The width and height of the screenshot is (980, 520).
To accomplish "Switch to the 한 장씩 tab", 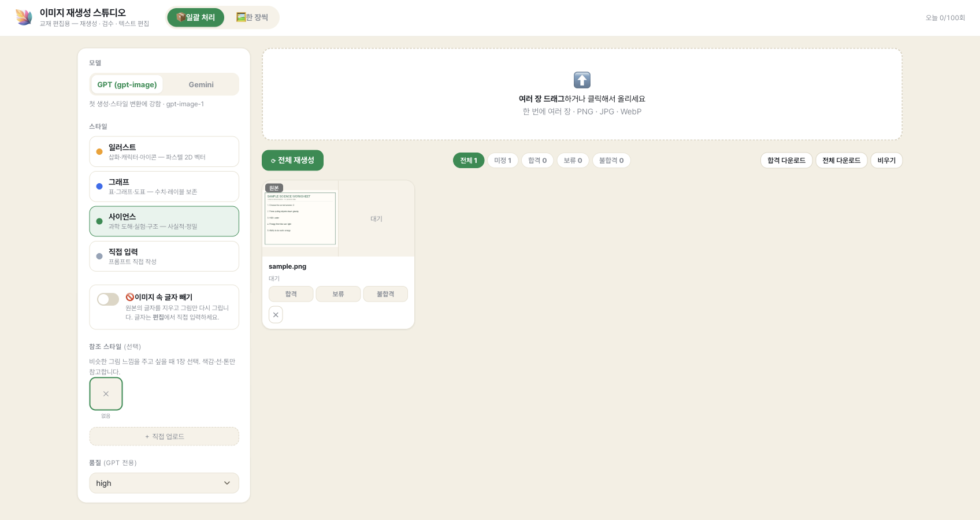I will [252, 17].
